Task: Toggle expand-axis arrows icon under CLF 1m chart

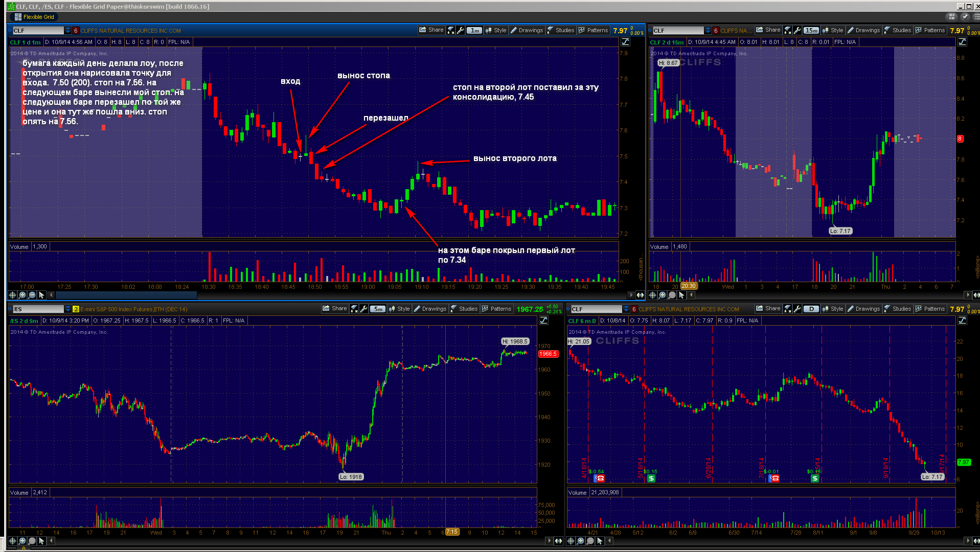Action: [640, 295]
